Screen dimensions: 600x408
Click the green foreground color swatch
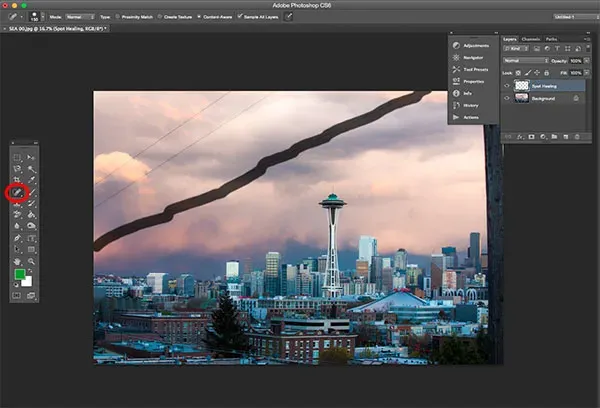click(x=20, y=274)
